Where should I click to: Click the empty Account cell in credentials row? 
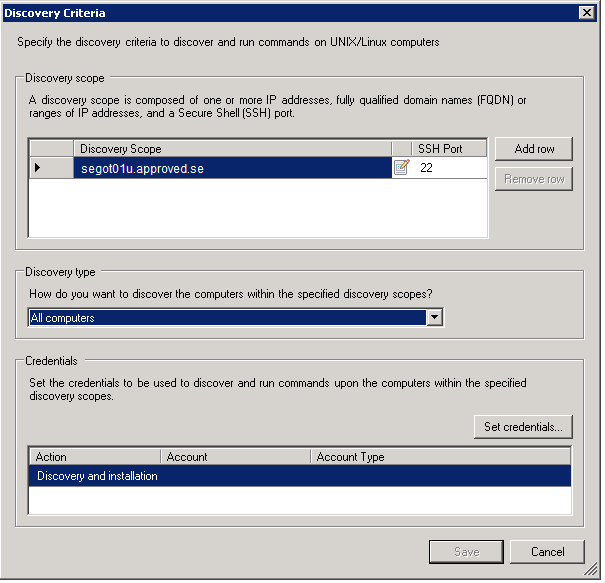coord(236,476)
